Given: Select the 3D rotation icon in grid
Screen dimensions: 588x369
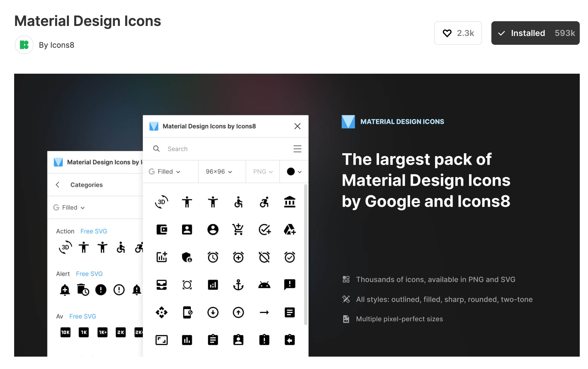Looking at the screenshot, I should (161, 202).
